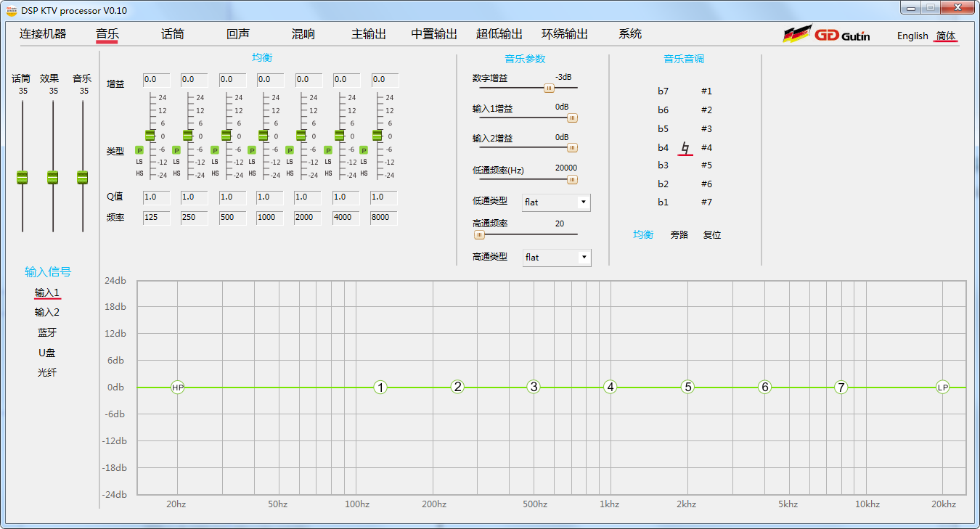
Task: Select key b1 in 音乐音调
Action: (663, 202)
